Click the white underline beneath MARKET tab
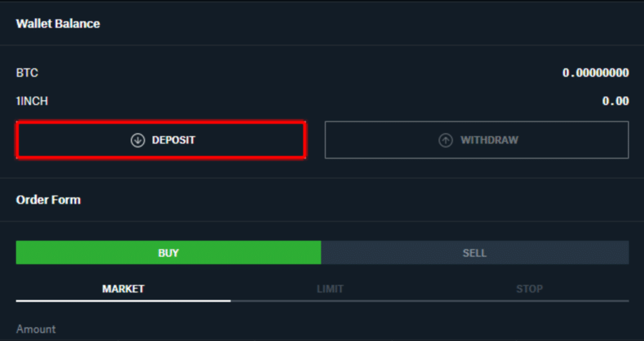644x341 pixels. 123,300
